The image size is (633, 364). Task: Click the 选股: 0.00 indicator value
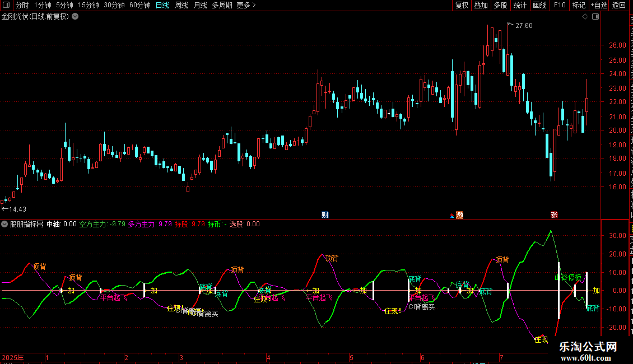click(245, 224)
